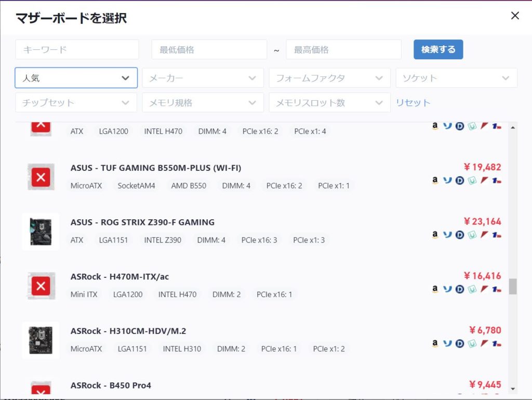Screen dimensions: 532x400
Task: Expand the メモリスロット数 filter dropdown
Action: (x=330, y=102)
